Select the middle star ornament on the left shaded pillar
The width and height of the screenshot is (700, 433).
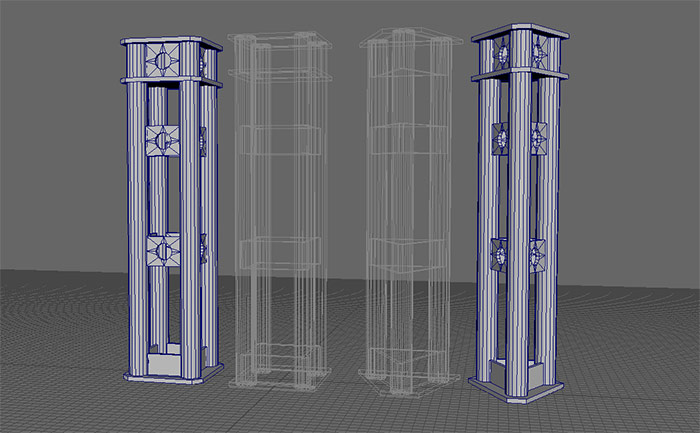click(x=163, y=141)
